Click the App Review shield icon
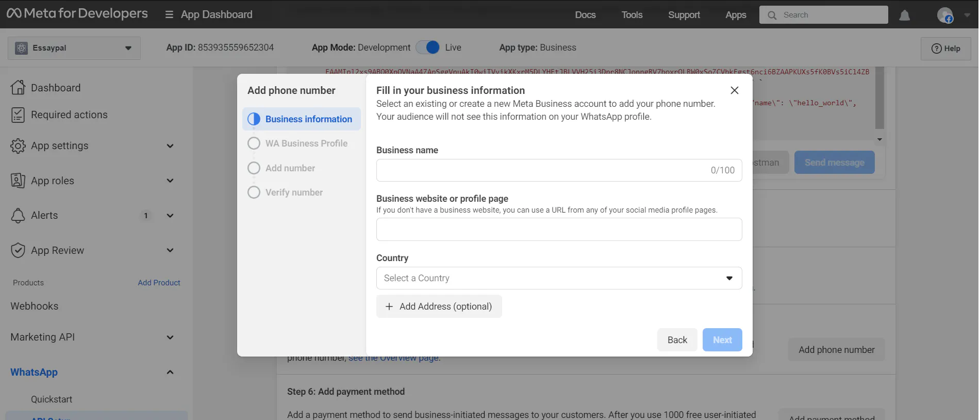This screenshot has width=980, height=420. pyautogui.click(x=18, y=250)
